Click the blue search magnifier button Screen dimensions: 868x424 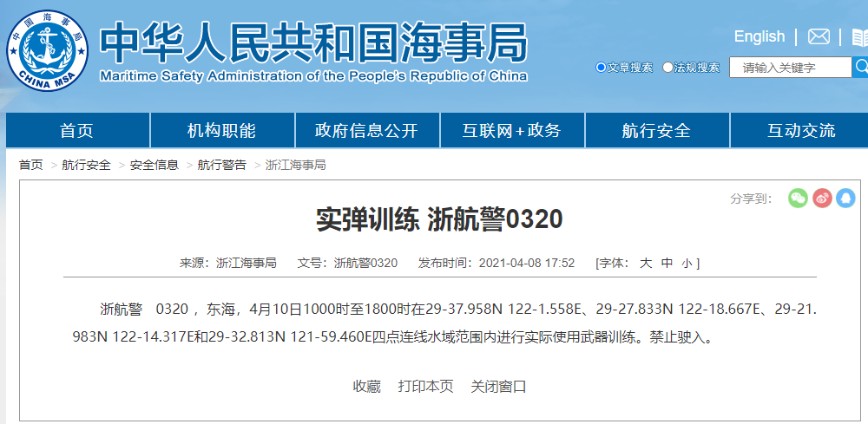point(860,67)
